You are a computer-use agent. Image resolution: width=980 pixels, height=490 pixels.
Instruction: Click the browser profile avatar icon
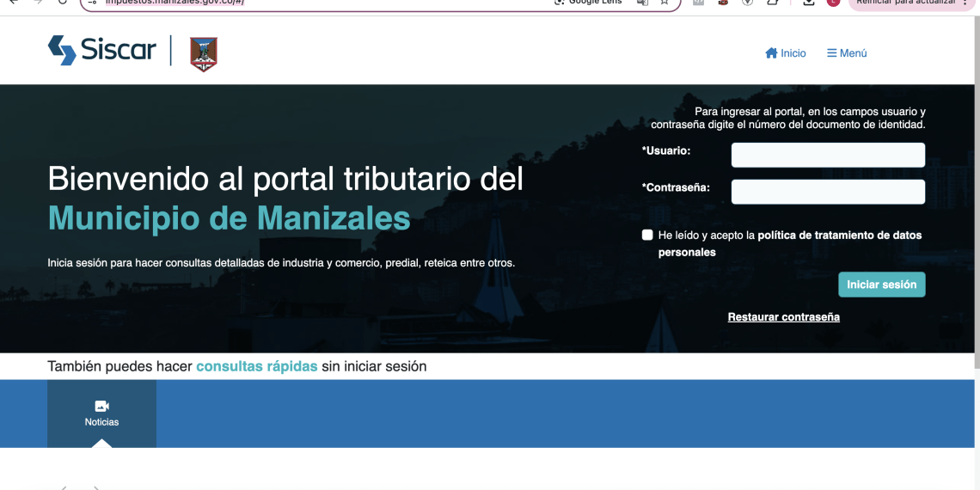point(833,2)
